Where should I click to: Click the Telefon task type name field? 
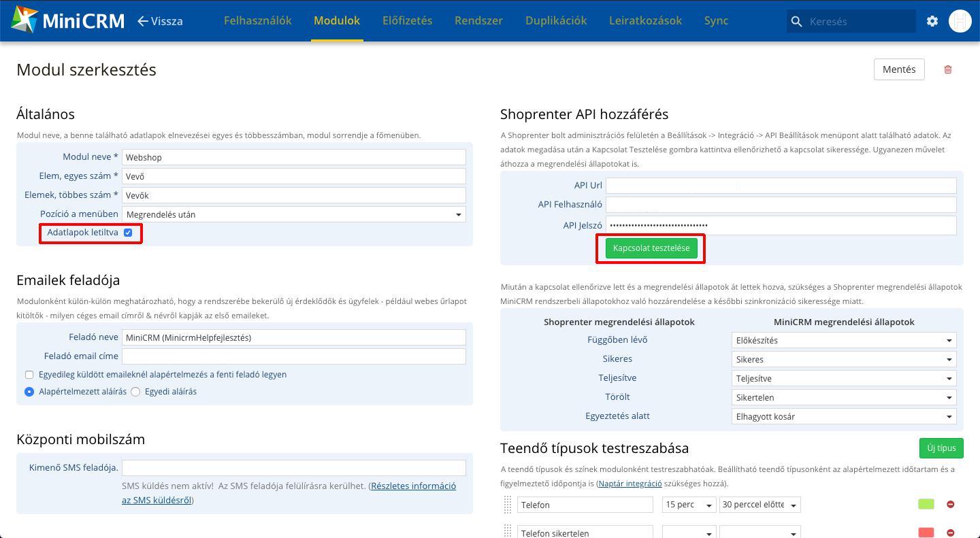[x=585, y=505]
